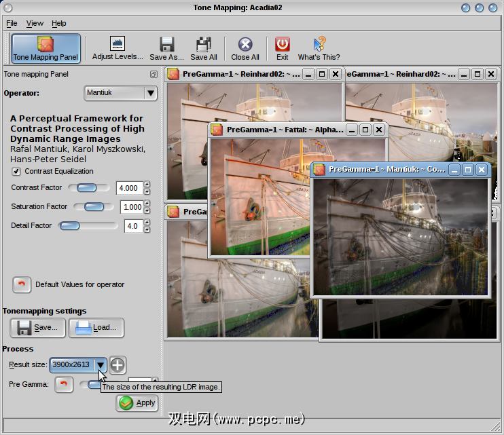Click Load... tonemapping settings button
This screenshot has height=435, width=504.
96,328
